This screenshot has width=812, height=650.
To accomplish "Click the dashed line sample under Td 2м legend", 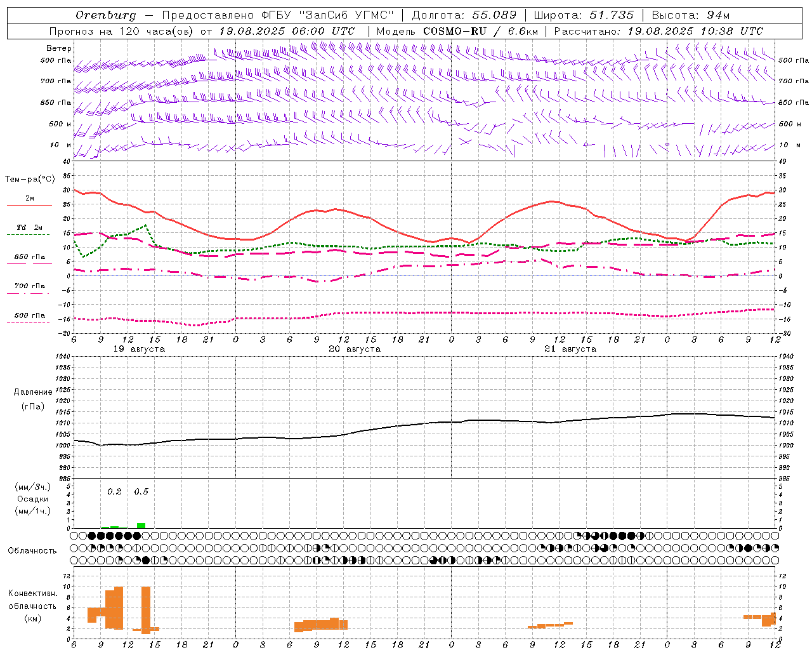I will tap(29, 235).
